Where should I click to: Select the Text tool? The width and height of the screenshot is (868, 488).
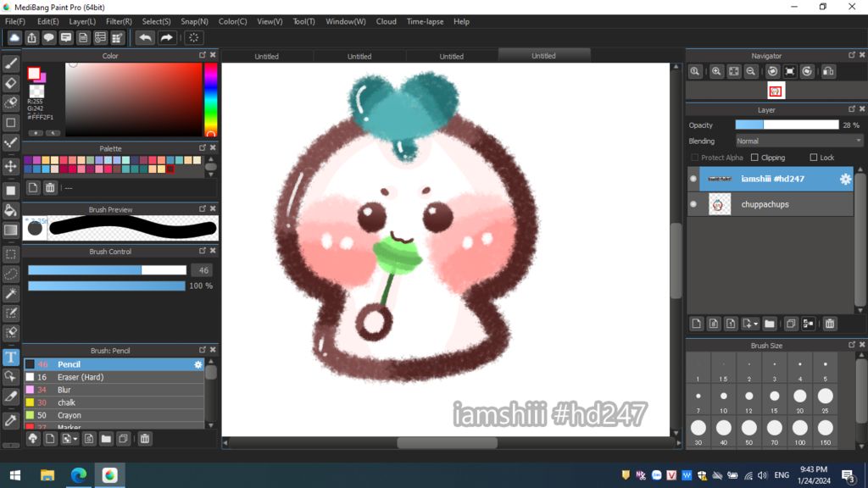click(x=10, y=357)
